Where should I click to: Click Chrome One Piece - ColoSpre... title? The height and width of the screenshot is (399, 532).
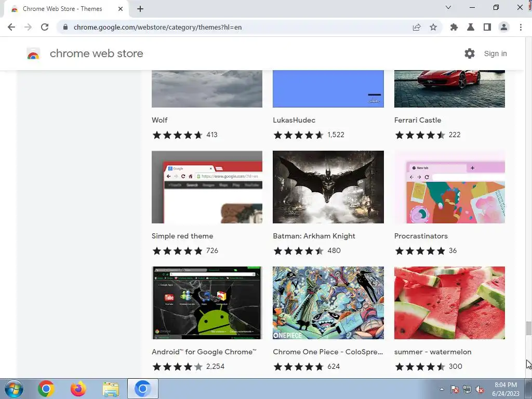328,352
